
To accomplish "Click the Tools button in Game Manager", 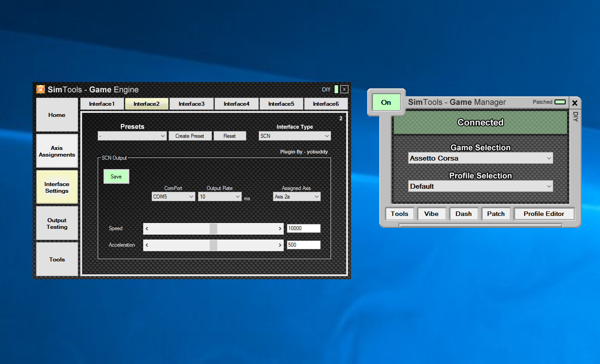I will (x=400, y=214).
